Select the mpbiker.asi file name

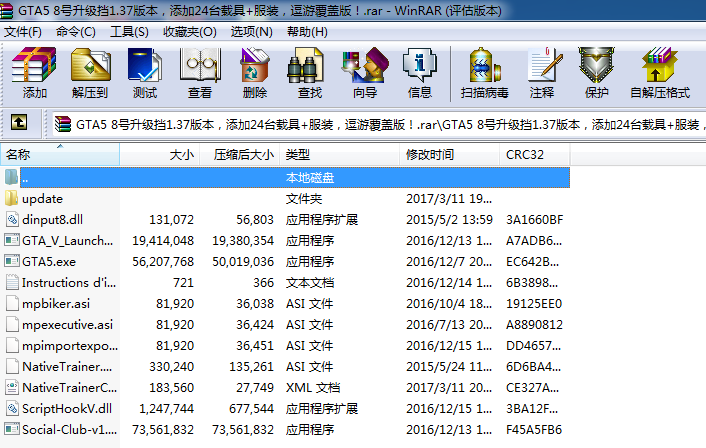[56, 303]
